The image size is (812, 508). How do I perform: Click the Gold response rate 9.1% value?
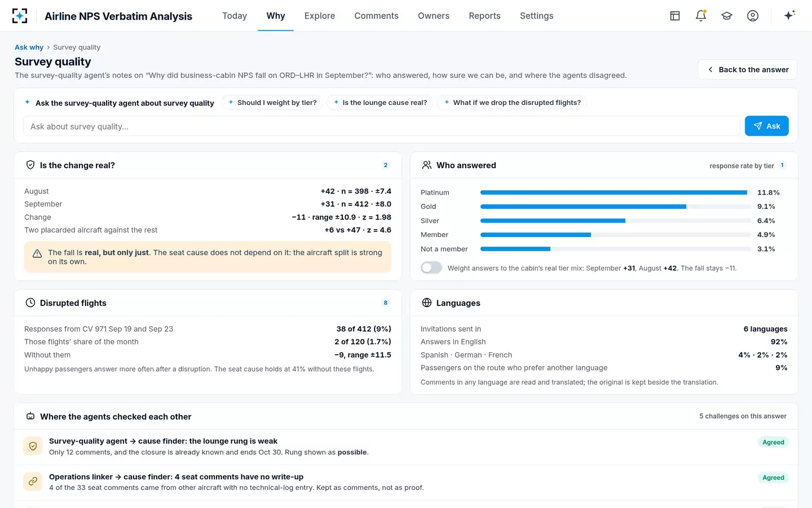point(766,207)
